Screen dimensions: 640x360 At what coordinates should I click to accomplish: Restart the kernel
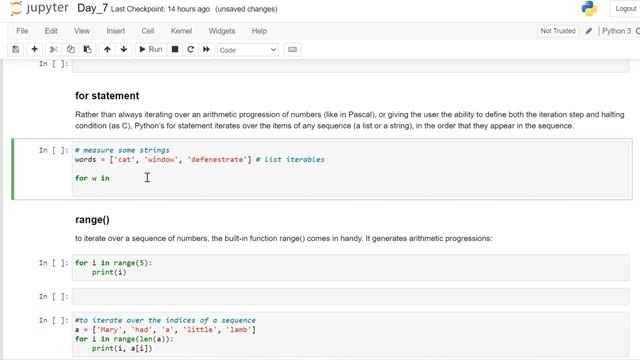190,49
